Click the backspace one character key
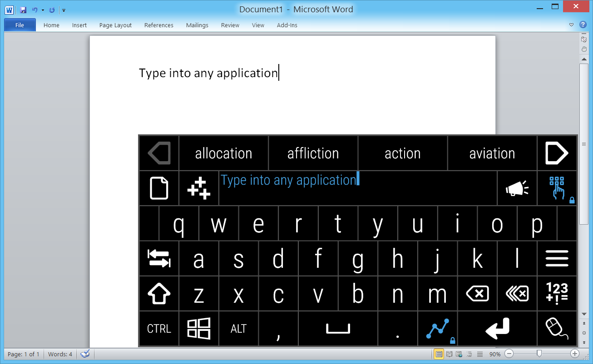 click(477, 293)
